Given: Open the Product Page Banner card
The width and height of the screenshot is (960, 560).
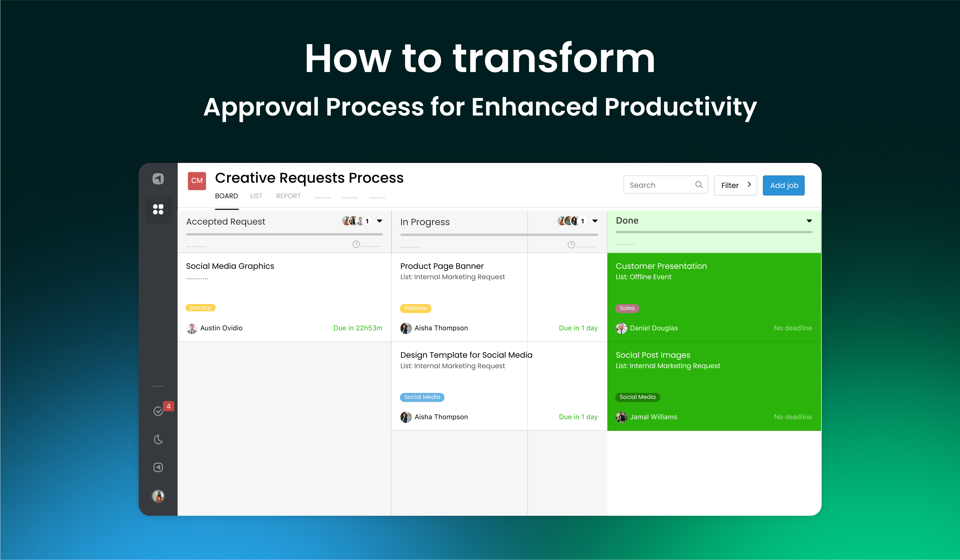Looking at the screenshot, I should tap(499, 298).
